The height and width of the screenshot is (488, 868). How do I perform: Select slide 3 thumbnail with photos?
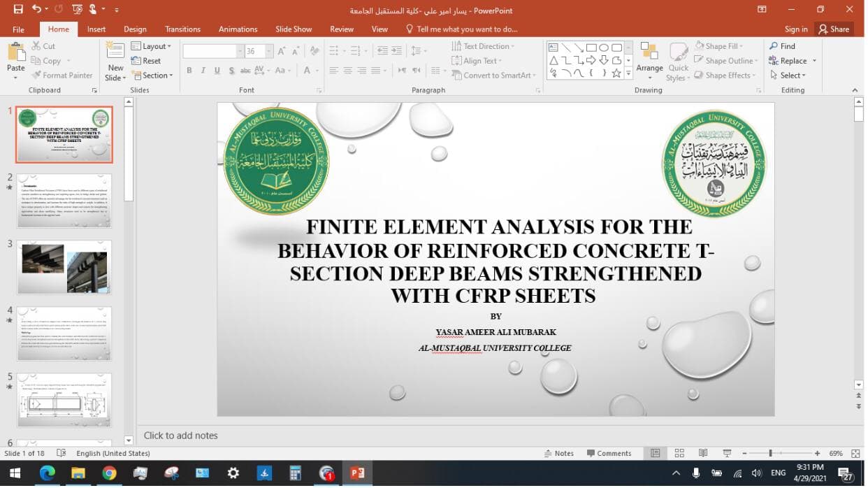[64, 267]
